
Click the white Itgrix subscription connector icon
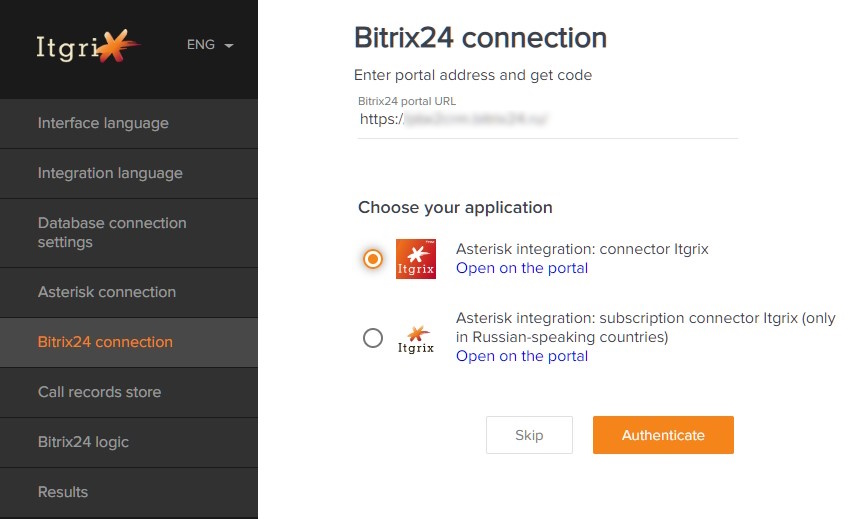tap(416, 339)
